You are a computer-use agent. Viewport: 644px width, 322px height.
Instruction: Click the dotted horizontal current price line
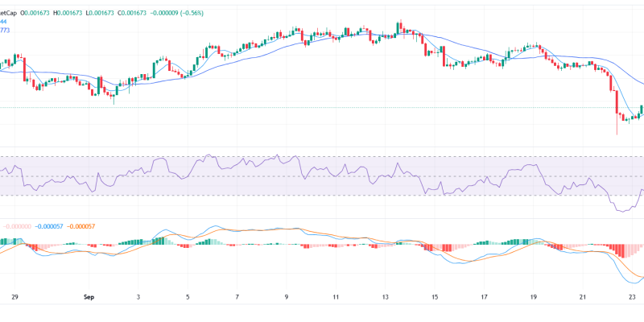pyautogui.click(x=322, y=107)
